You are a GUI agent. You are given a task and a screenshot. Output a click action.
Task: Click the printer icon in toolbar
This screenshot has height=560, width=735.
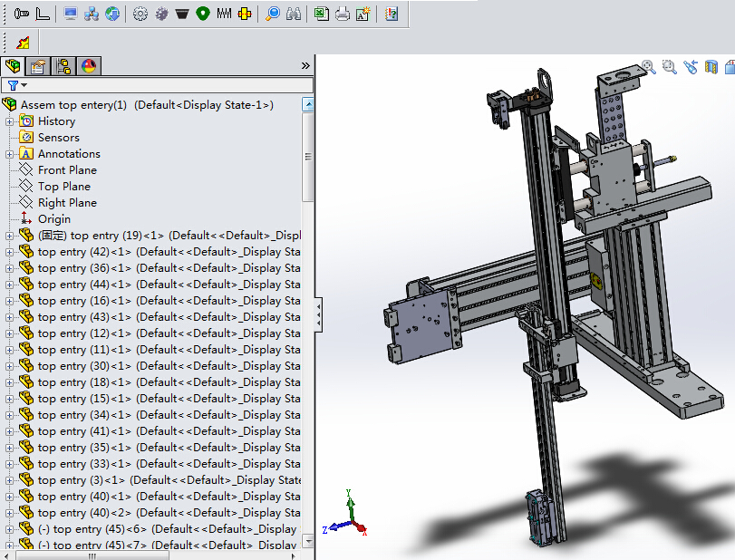point(343,14)
